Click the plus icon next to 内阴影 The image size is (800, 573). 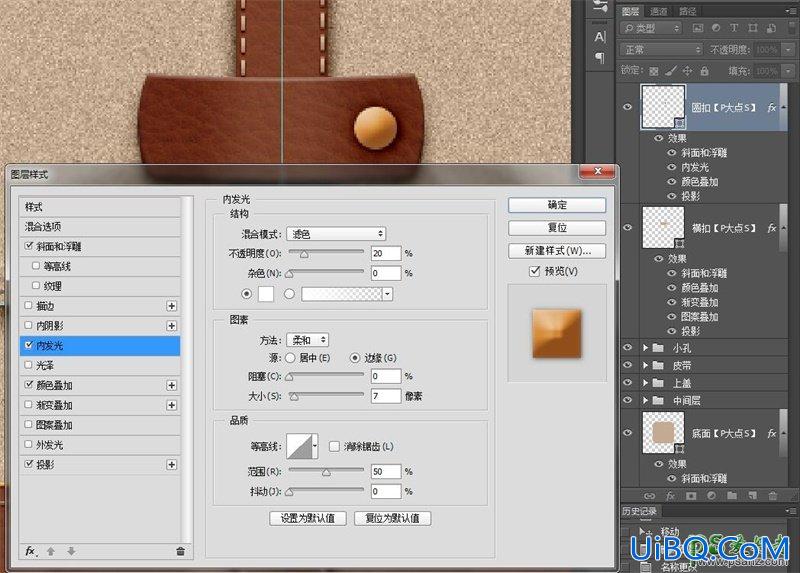(171, 326)
